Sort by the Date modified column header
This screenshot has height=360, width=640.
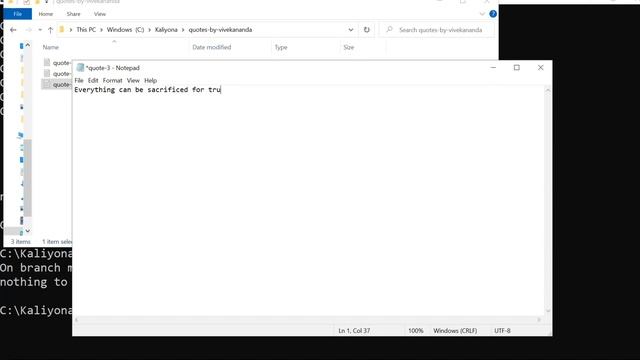[211, 47]
